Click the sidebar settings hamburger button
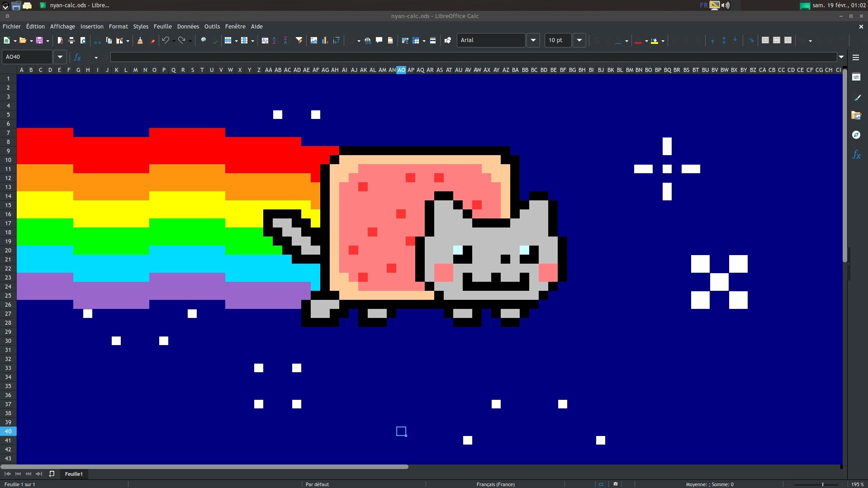The width and height of the screenshot is (868, 488). 856,57
